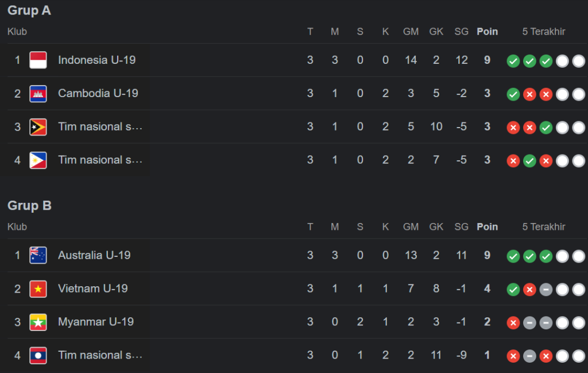Screen dimensions: 588x373
Task: Open the Vietnam U-19 team page
Action: (x=93, y=289)
